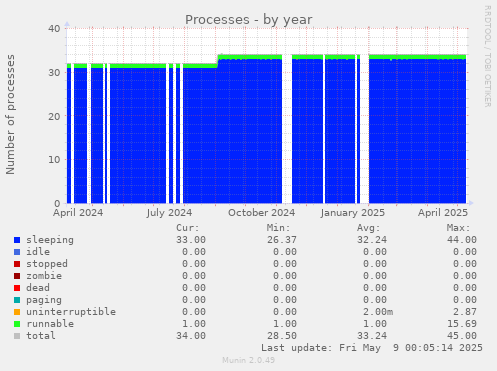Click sleeping average value 32.24

tap(372, 240)
